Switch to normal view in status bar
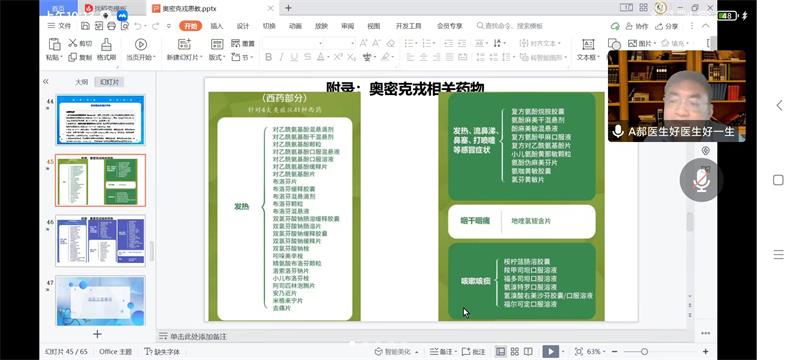This screenshot has height=360, width=800. (x=501, y=351)
